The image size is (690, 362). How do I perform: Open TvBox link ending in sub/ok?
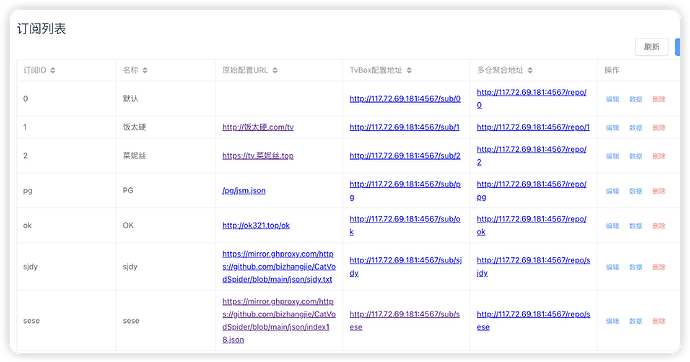click(405, 225)
